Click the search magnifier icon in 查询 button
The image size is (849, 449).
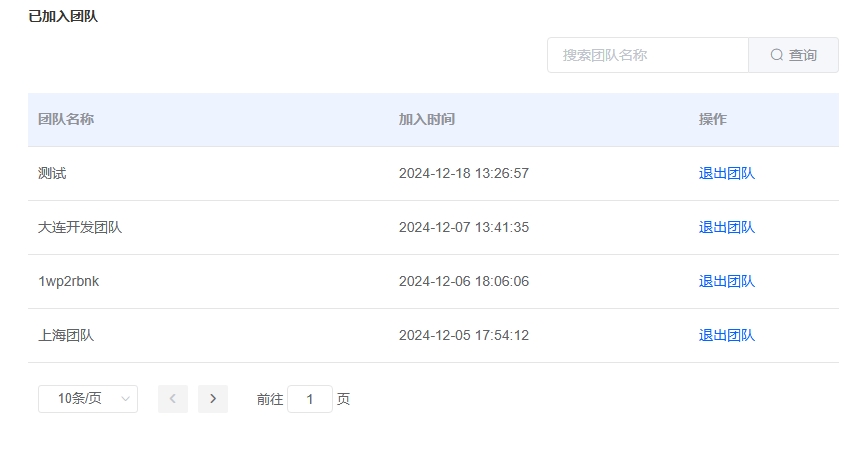pyautogui.click(x=777, y=55)
